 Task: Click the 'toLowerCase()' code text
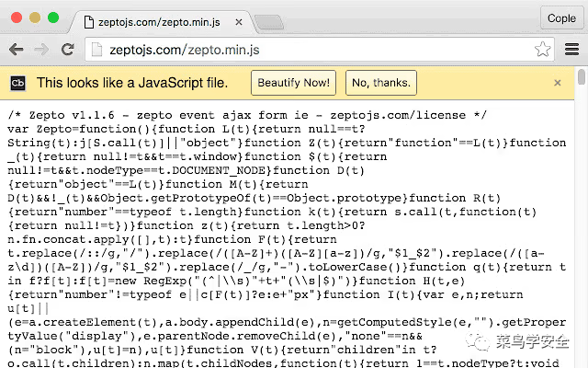(356, 267)
